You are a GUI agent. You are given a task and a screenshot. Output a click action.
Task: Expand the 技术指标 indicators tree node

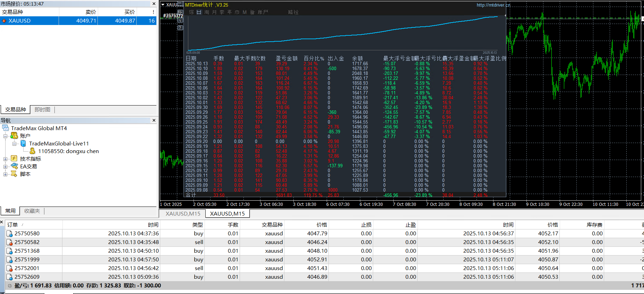pyautogui.click(x=6, y=159)
